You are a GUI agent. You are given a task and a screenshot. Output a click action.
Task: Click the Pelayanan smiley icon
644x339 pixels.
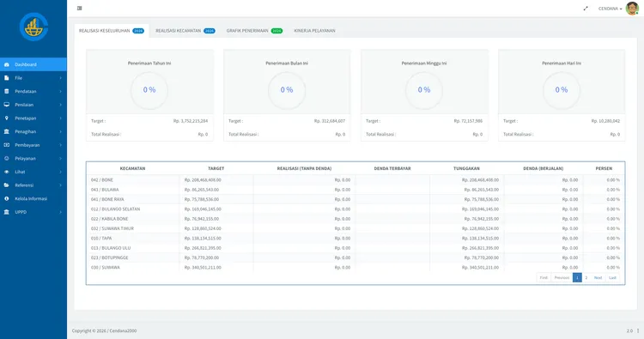pos(7,159)
